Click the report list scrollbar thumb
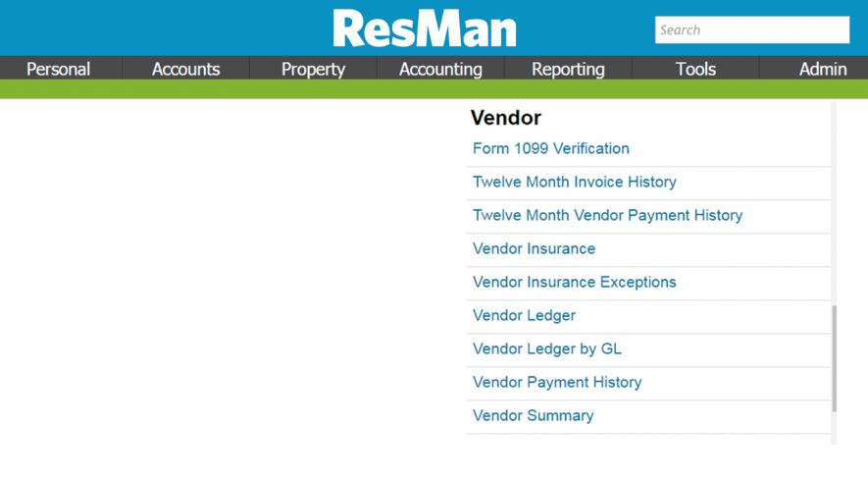 (x=835, y=358)
